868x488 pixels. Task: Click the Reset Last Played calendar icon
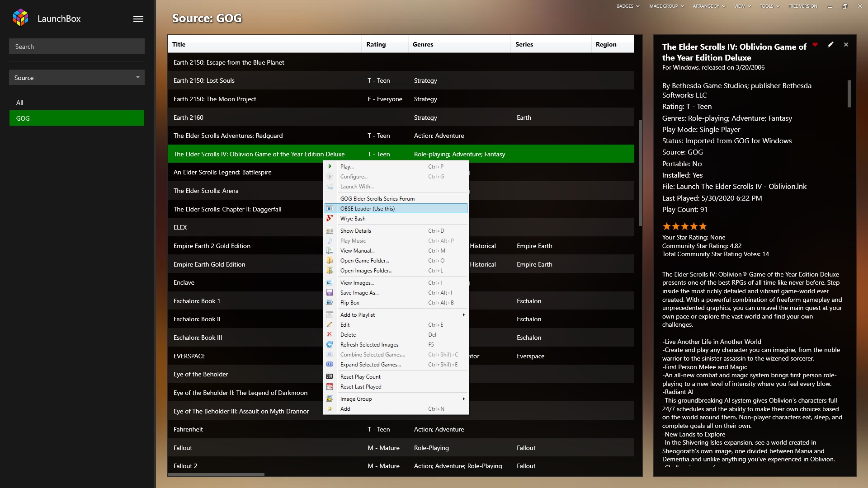(330, 386)
